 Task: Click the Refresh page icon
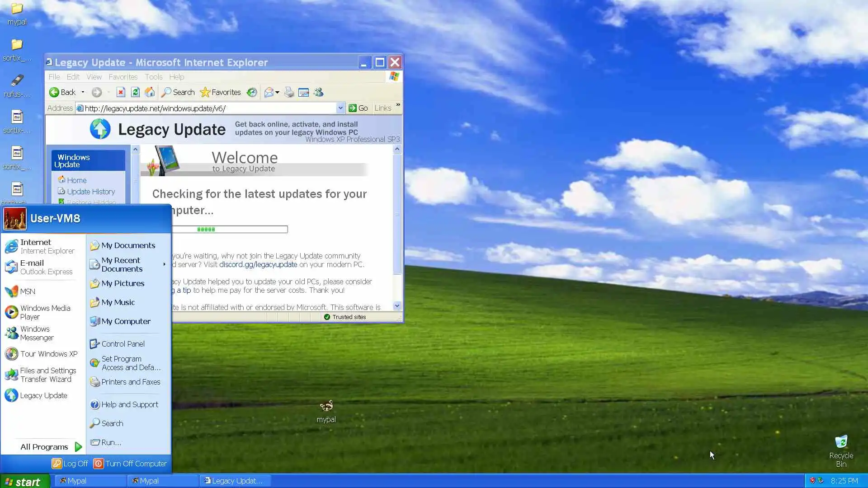135,92
